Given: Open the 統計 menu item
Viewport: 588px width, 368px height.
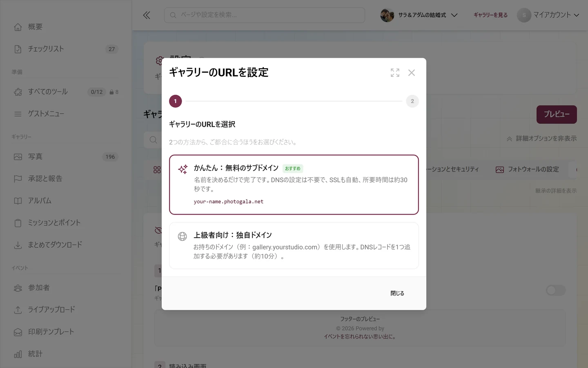Looking at the screenshot, I should 66,354.
